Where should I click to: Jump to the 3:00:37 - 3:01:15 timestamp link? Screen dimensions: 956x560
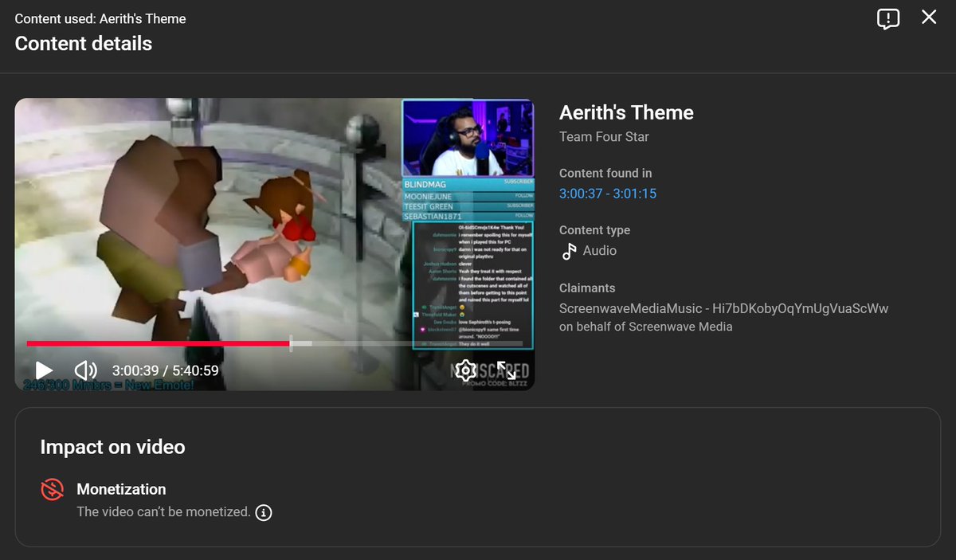(608, 194)
